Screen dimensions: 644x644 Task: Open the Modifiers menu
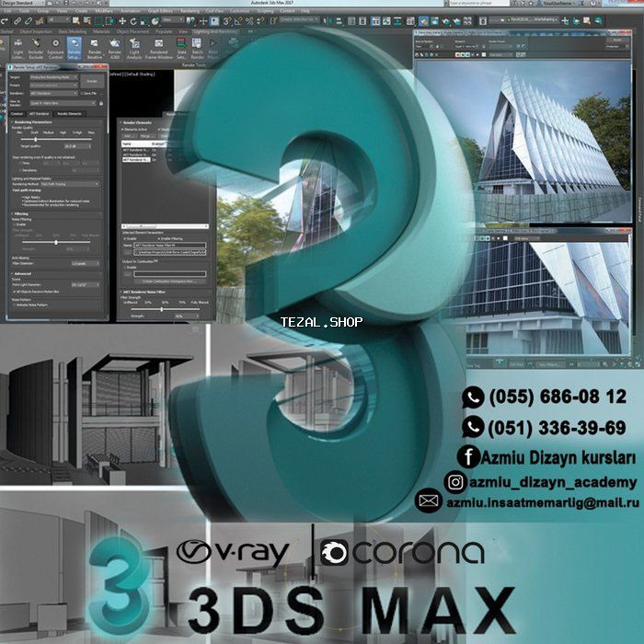tap(104, 11)
